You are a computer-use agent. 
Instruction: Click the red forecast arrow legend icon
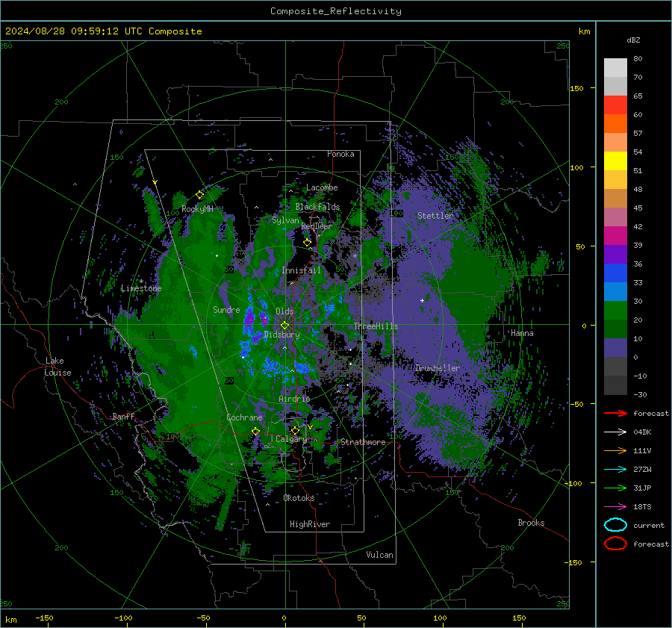coord(615,413)
